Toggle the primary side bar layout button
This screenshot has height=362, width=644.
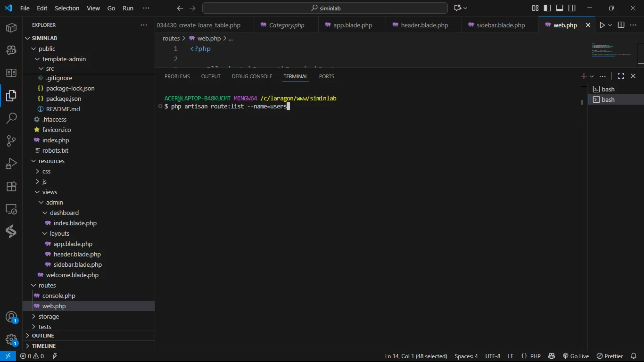click(547, 8)
